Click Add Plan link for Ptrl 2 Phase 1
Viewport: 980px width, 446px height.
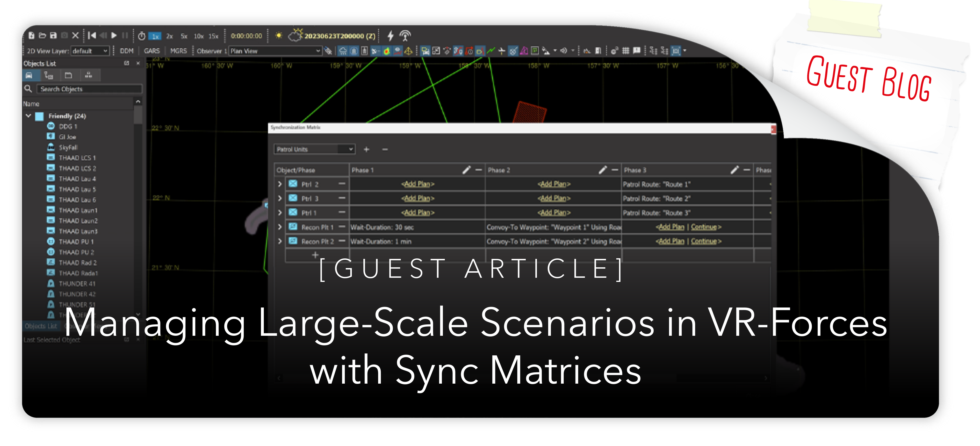tap(417, 184)
